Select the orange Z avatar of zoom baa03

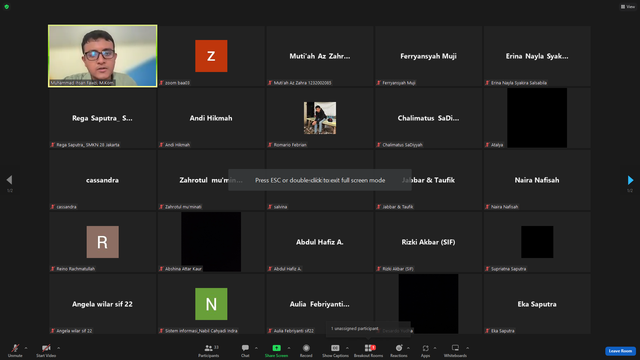[x=211, y=56]
